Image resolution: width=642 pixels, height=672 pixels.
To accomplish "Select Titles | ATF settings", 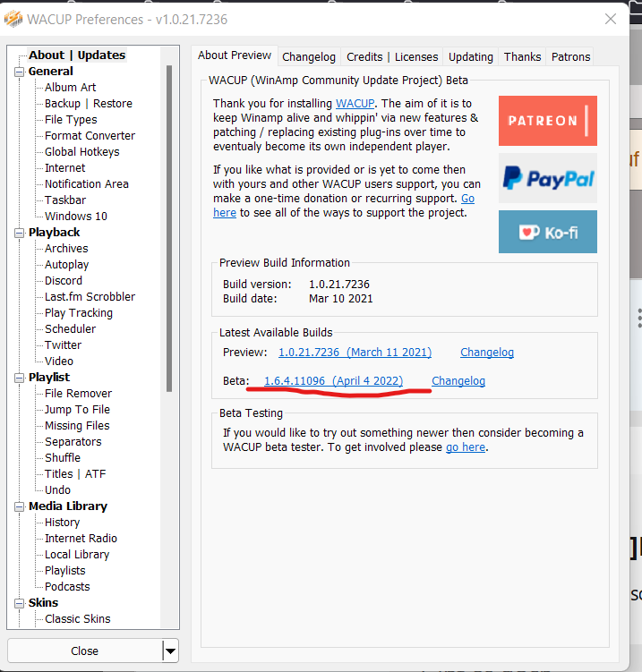I will (75, 474).
